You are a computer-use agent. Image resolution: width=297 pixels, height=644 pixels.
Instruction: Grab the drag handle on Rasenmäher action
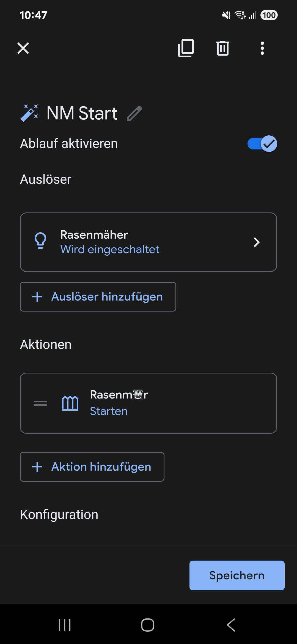click(x=40, y=403)
